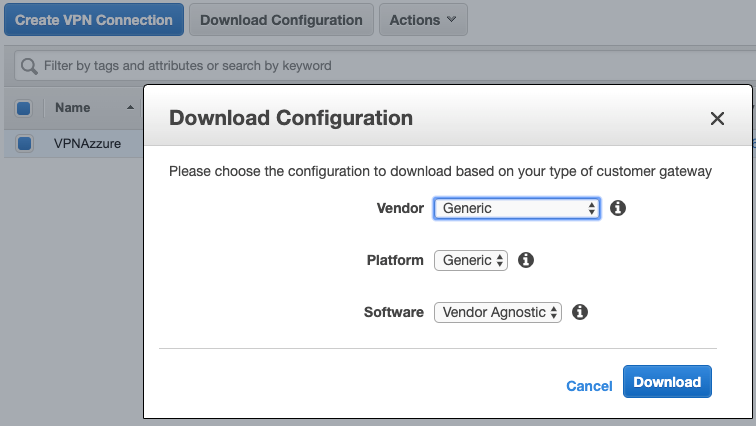This screenshot has height=426, width=756.
Task: Click the info icon beside Vendor dropdown
Action: pos(618,208)
